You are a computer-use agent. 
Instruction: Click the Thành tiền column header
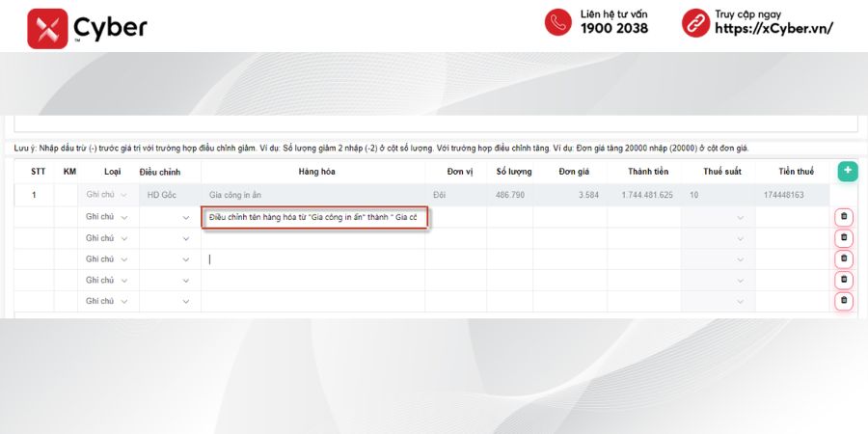648,172
